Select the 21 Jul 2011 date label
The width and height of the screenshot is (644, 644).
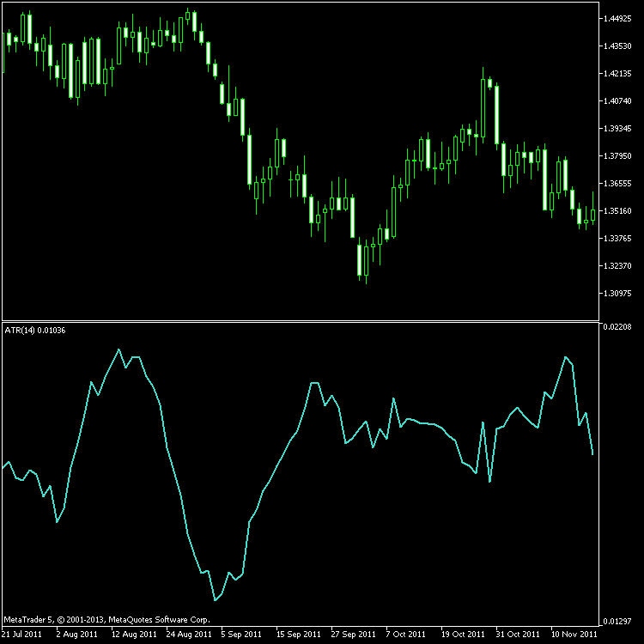tap(22, 635)
